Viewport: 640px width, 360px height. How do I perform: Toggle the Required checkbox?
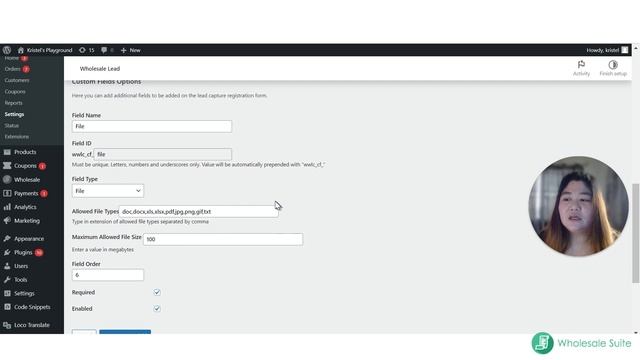click(157, 292)
